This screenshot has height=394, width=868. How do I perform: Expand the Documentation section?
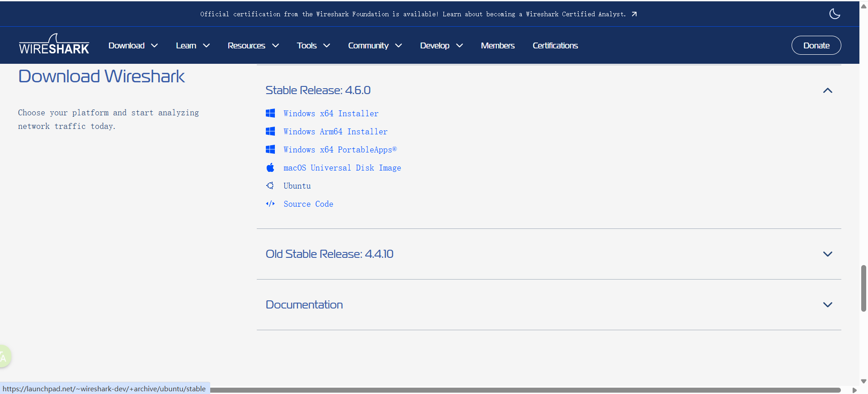pyautogui.click(x=827, y=305)
